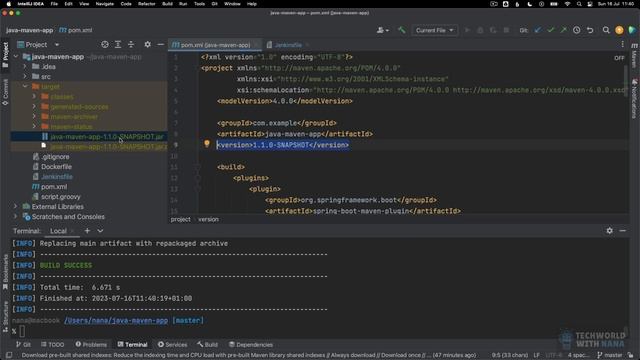Open Git history clock icon

(576, 30)
